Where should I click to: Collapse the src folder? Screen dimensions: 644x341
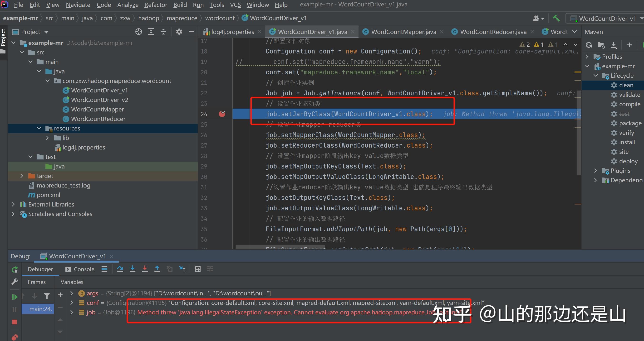click(x=22, y=53)
